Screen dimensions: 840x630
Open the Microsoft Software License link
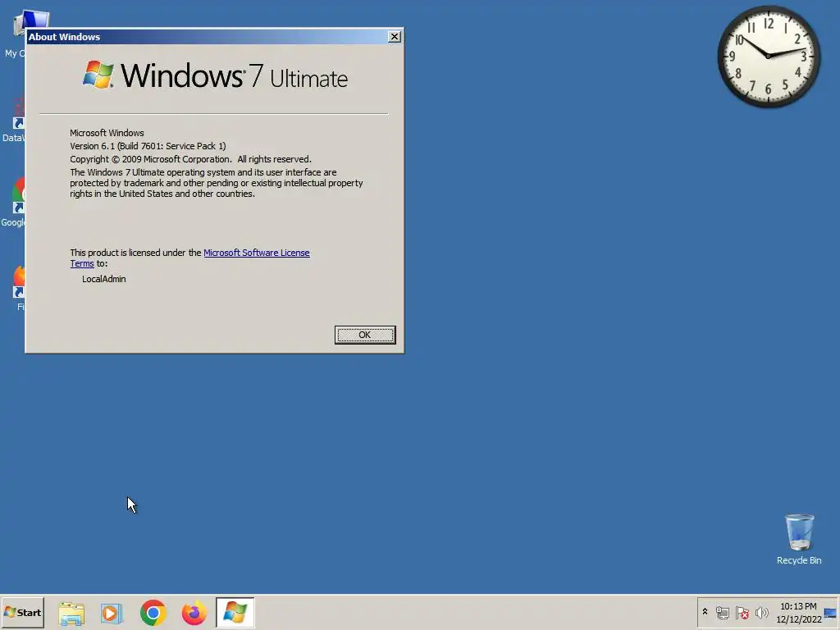click(256, 253)
